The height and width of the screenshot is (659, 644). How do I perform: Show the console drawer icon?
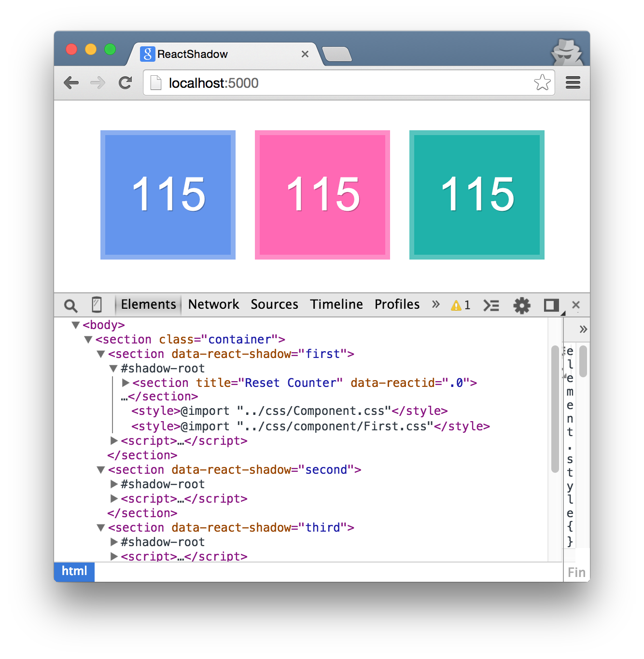click(491, 305)
